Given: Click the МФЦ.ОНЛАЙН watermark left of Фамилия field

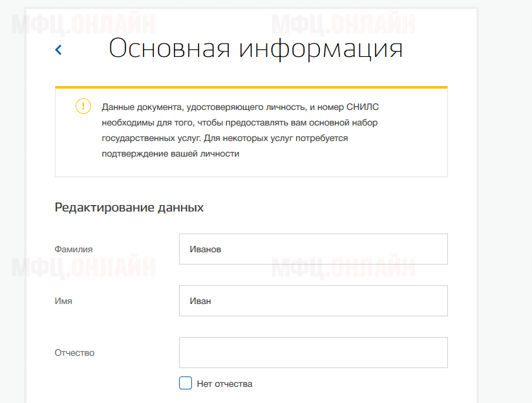Looking at the screenshot, I should 83,267.
